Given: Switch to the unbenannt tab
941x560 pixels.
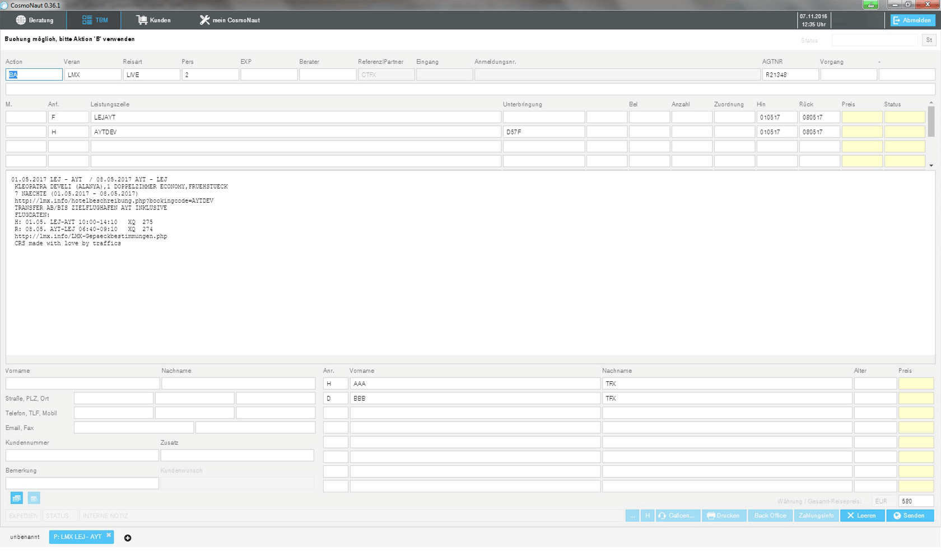Looking at the screenshot, I should [x=25, y=537].
